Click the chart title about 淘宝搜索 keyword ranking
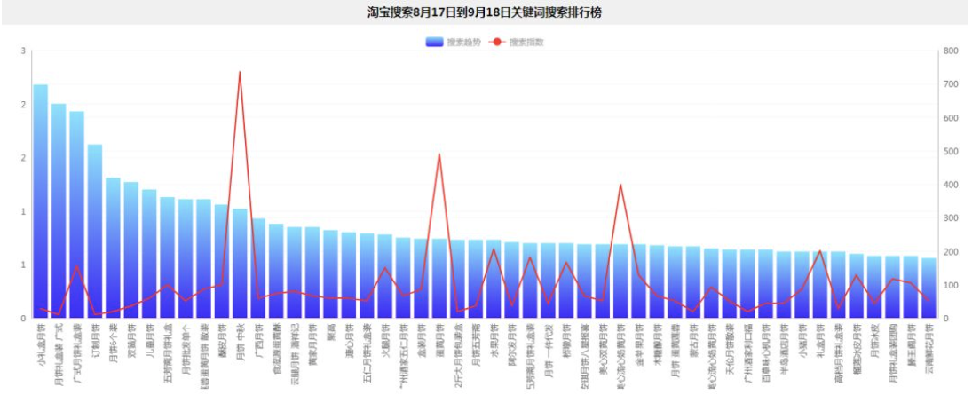The width and height of the screenshot is (980, 403). click(489, 12)
